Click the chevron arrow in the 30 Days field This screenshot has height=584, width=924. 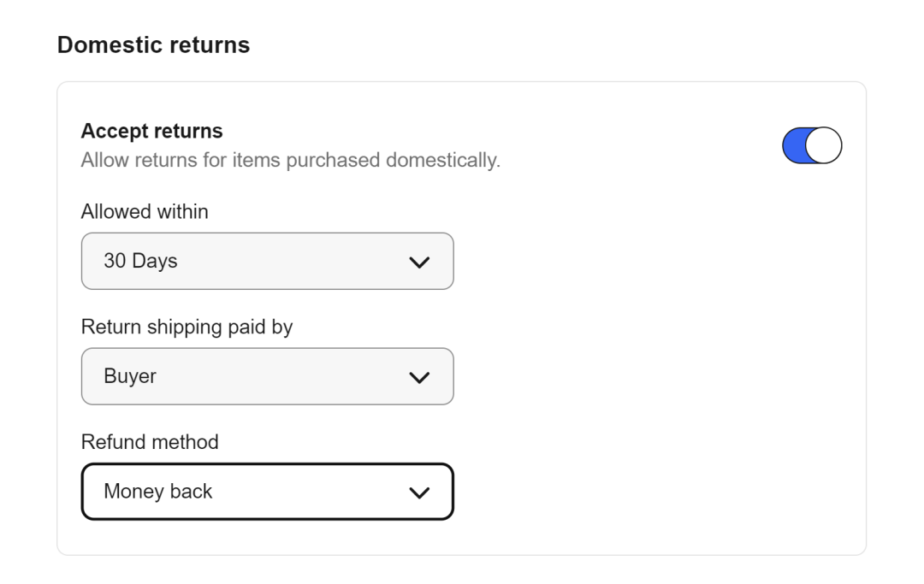tap(418, 262)
